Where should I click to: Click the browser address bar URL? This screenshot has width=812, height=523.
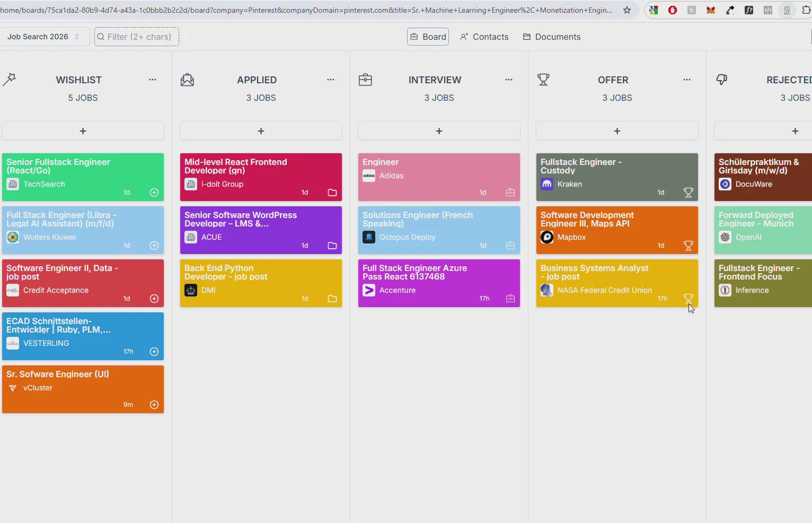(x=306, y=10)
